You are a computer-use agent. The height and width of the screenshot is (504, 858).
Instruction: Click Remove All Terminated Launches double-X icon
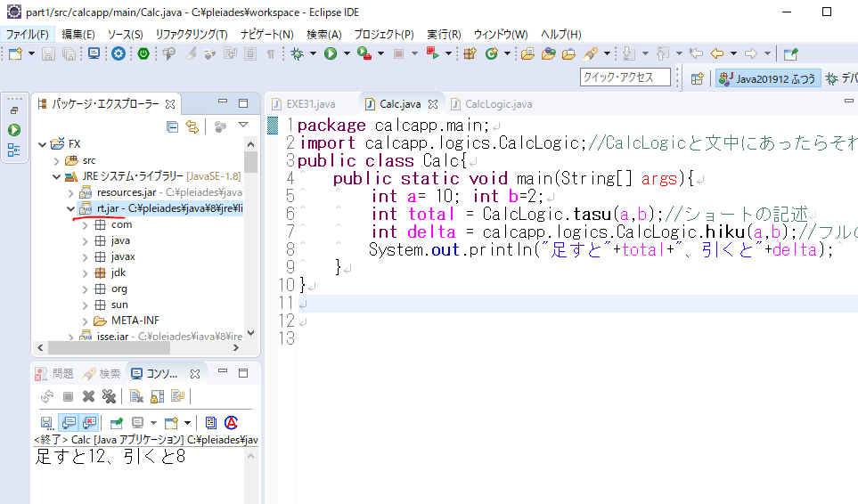109,396
